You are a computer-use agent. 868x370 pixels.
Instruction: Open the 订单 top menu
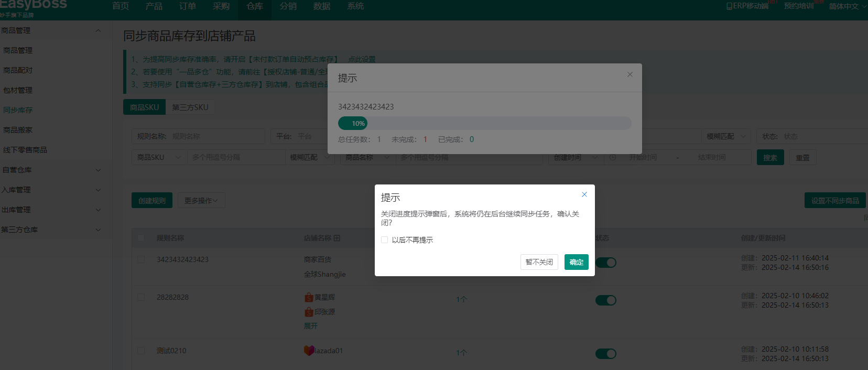(x=188, y=6)
